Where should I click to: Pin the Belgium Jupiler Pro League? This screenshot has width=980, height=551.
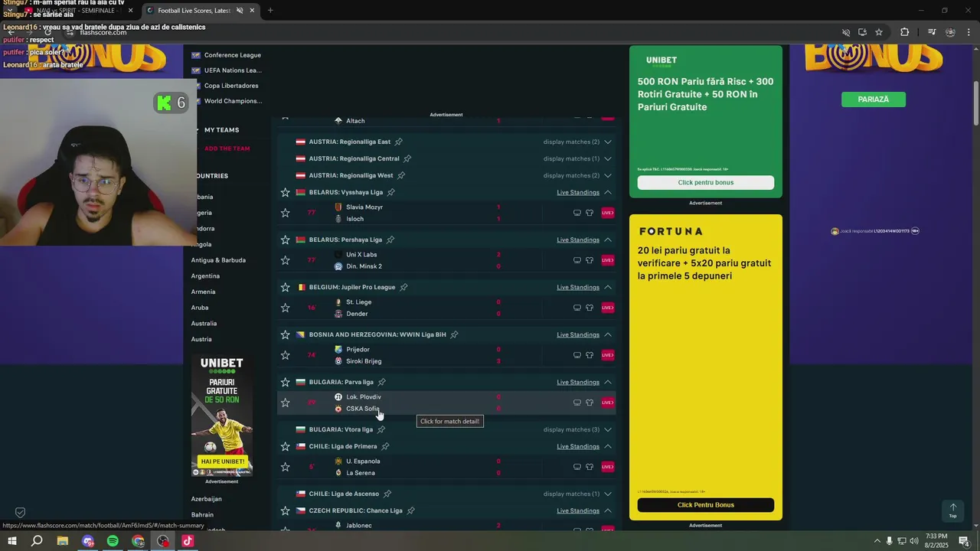coord(403,287)
